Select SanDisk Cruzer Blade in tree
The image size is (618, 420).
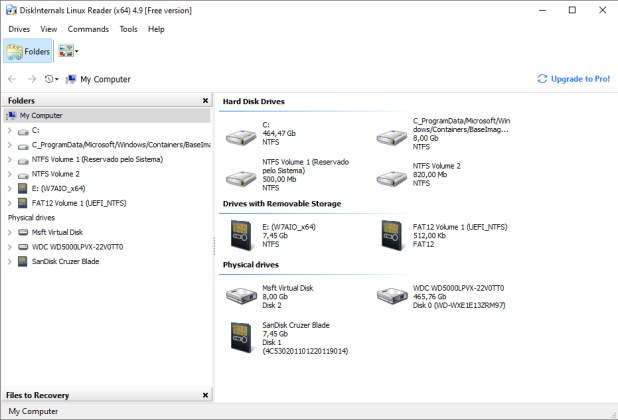[x=65, y=261]
